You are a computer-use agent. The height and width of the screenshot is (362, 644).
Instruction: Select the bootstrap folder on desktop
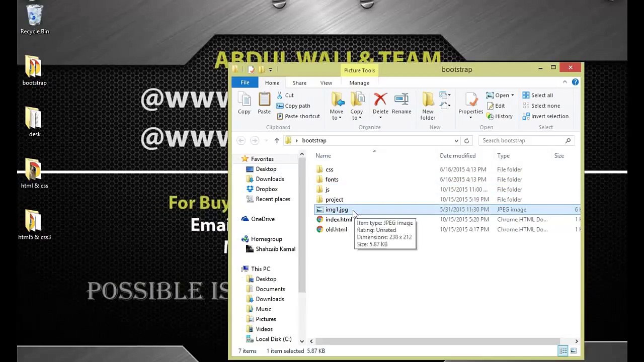(35, 70)
